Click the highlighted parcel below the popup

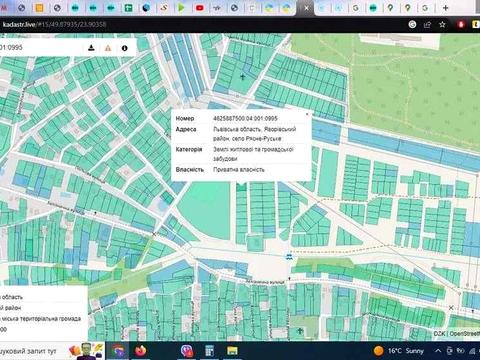pyautogui.click(x=241, y=187)
